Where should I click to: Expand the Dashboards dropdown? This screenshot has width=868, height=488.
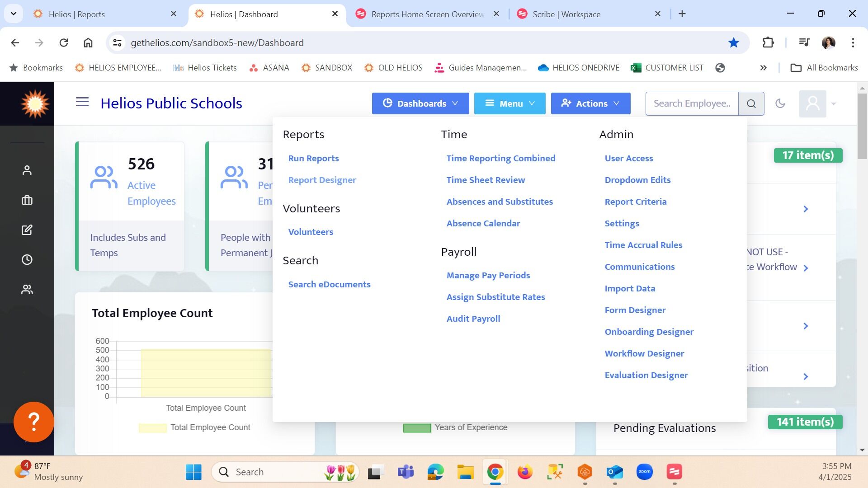pyautogui.click(x=420, y=103)
